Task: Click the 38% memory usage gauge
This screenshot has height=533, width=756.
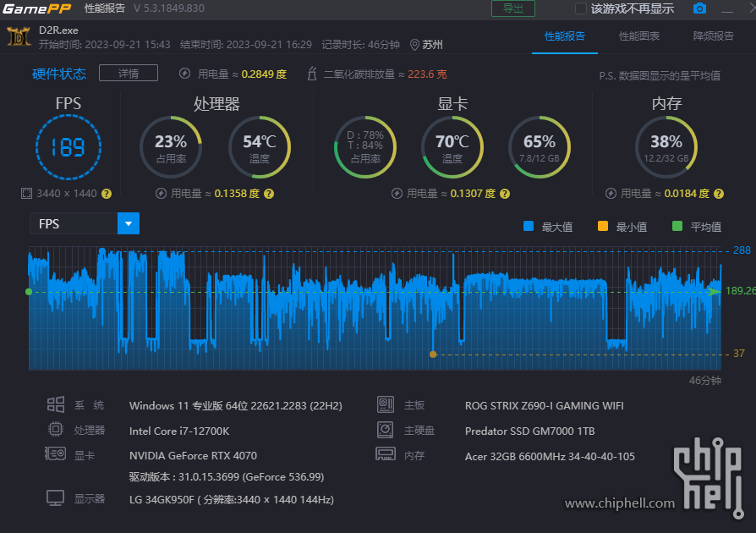Action: click(x=666, y=147)
